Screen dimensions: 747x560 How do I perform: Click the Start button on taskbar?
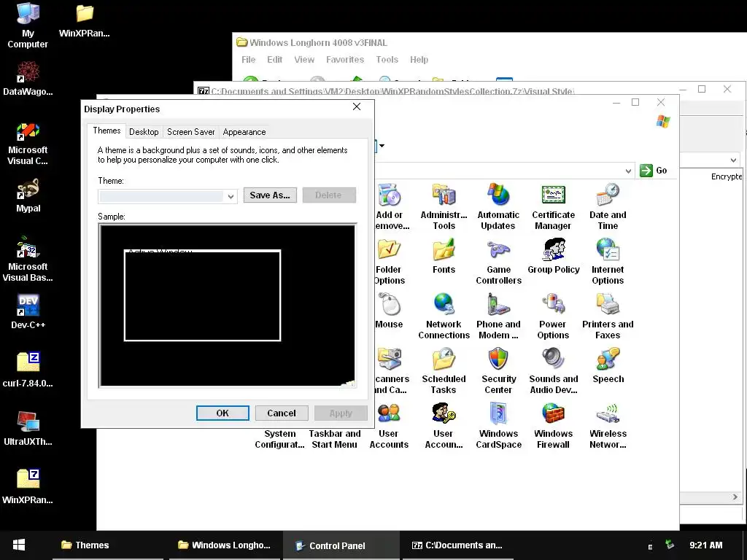tap(19, 545)
